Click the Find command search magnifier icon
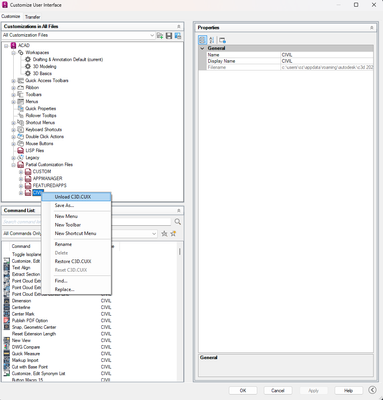This screenshot has height=400, width=383. click(x=178, y=222)
